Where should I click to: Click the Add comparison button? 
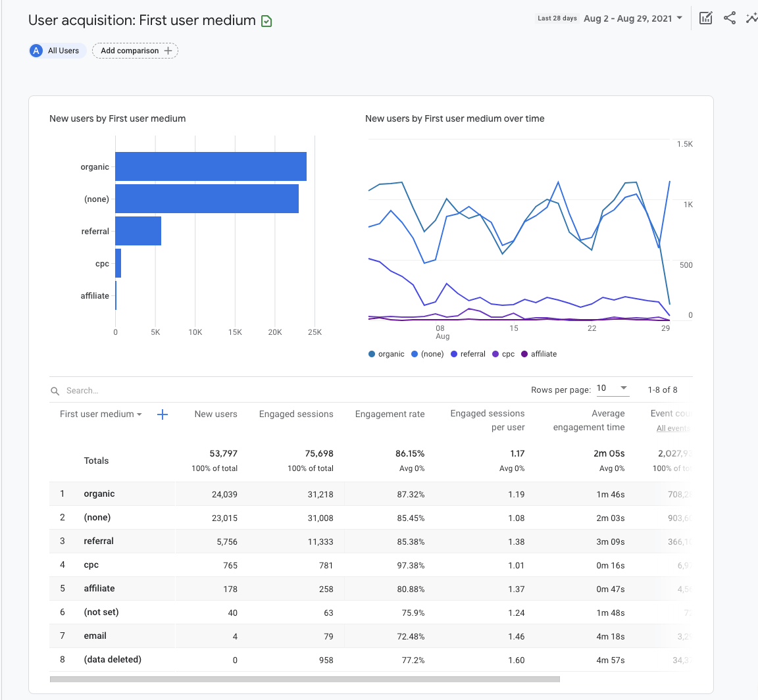(x=135, y=51)
